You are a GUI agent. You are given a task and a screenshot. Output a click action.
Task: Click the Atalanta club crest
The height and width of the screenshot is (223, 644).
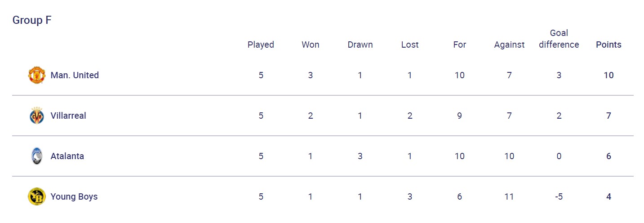coord(36,156)
